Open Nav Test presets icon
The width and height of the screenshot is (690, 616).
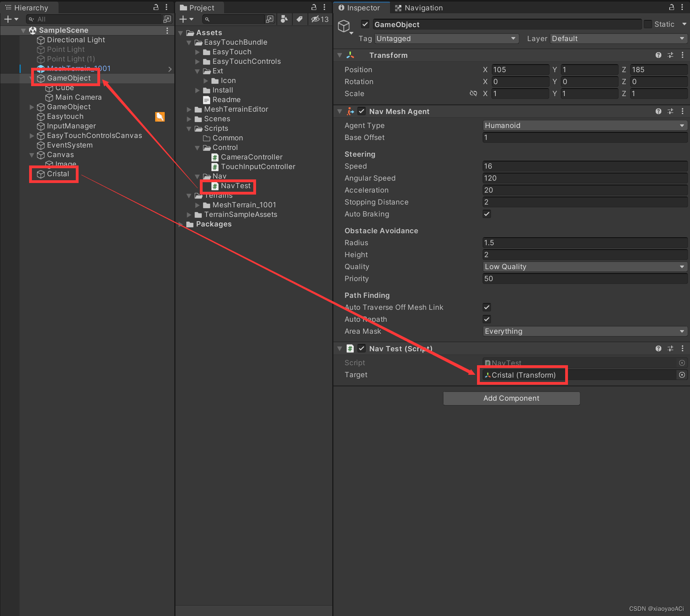pos(670,348)
